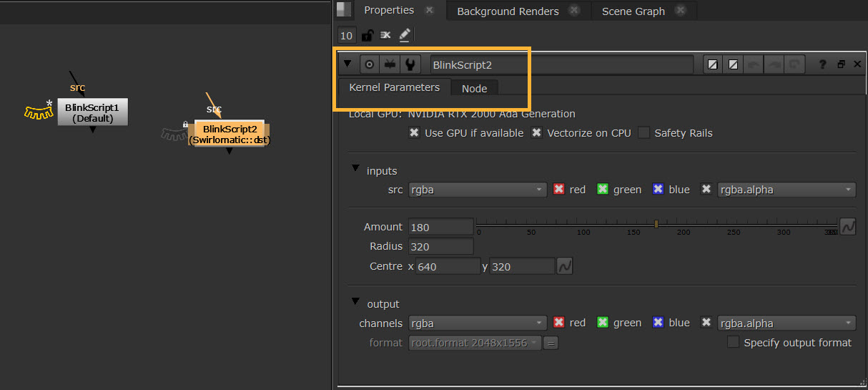The width and height of the screenshot is (868, 390).
Task: Open the Centre animation curve menu
Action: click(565, 266)
